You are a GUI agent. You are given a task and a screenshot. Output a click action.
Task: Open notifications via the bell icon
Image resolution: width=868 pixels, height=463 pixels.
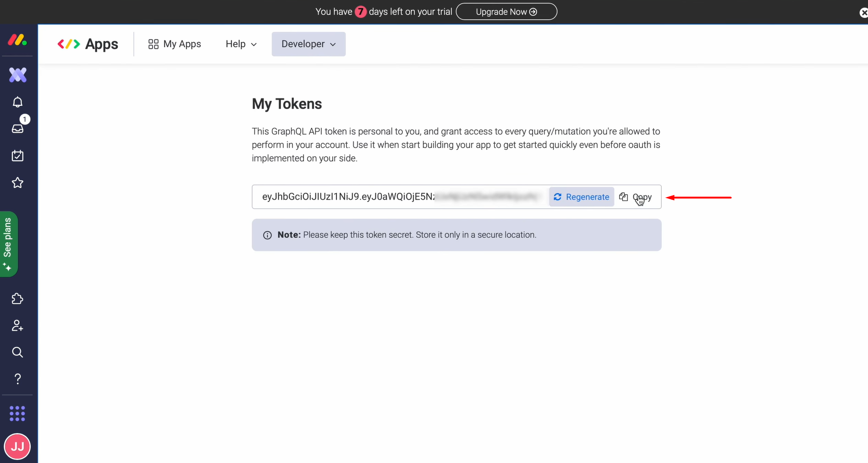coord(17,102)
